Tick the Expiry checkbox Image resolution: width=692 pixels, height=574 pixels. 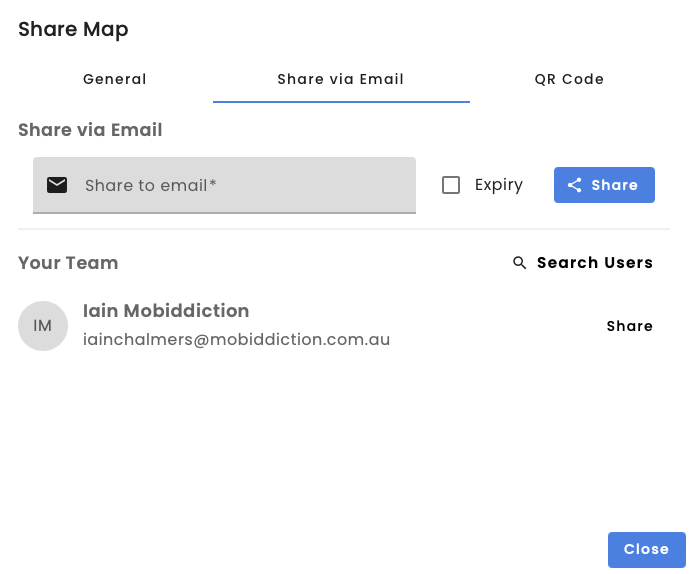[451, 185]
